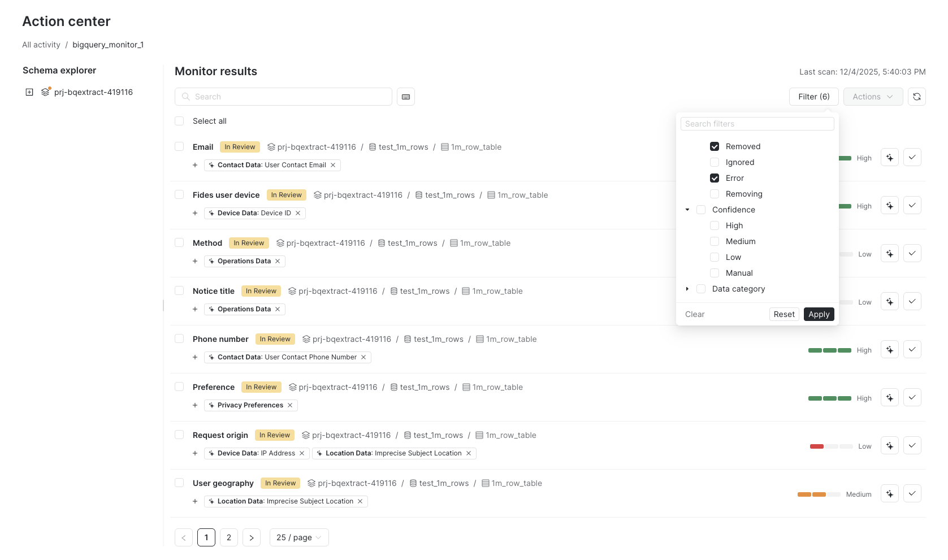Open the 25 / page dropdown
This screenshot has width=948, height=560.
pos(298,537)
